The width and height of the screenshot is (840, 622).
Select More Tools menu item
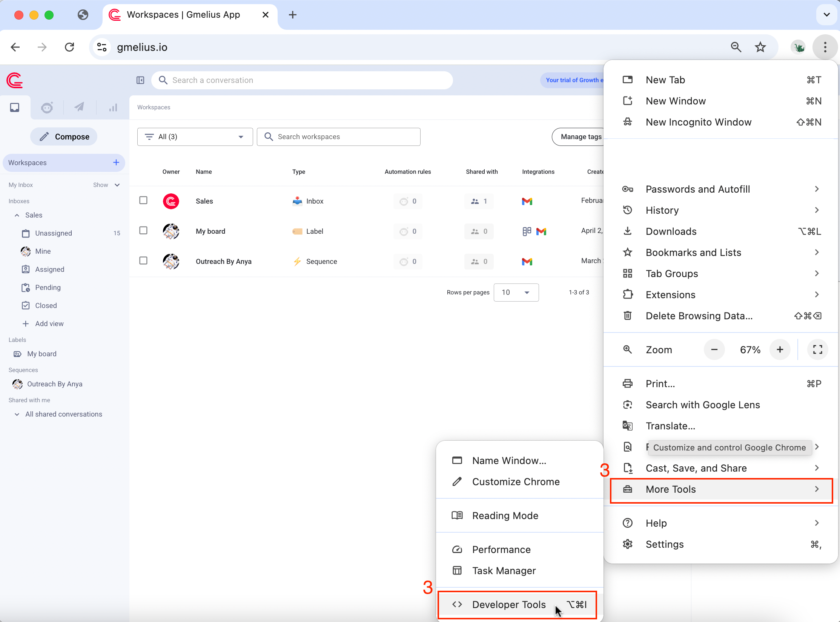pos(721,489)
